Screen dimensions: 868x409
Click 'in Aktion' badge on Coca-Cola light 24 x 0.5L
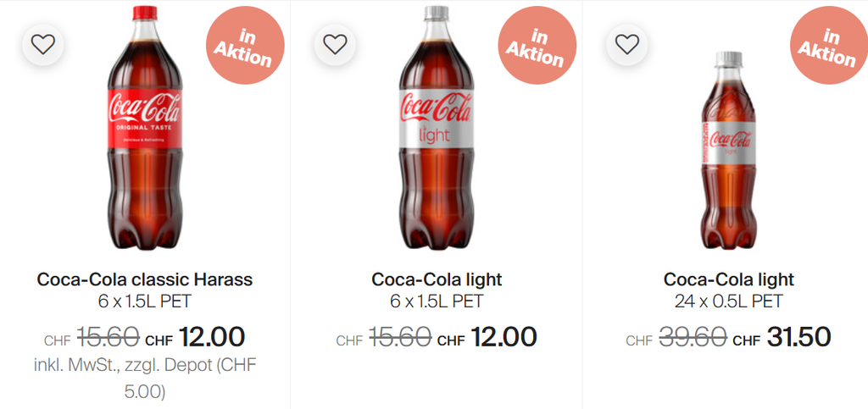(x=828, y=47)
